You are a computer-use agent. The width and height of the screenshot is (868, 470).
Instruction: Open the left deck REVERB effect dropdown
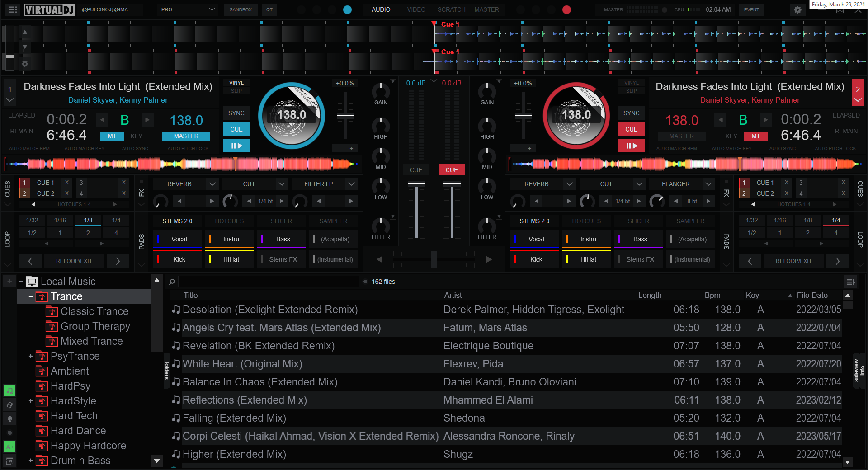pyautogui.click(x=212, y=184)
